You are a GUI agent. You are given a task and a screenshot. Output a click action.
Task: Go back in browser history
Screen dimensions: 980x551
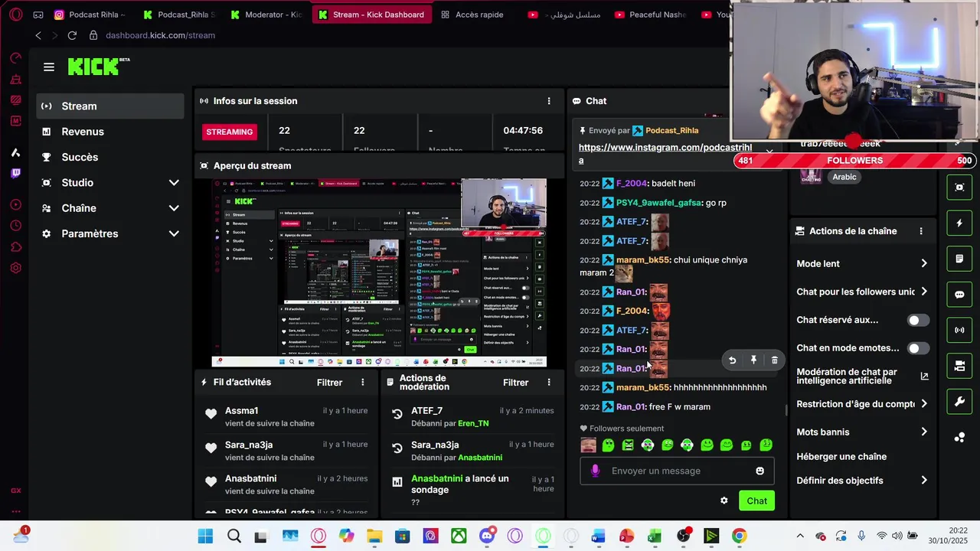click(38, 35)
